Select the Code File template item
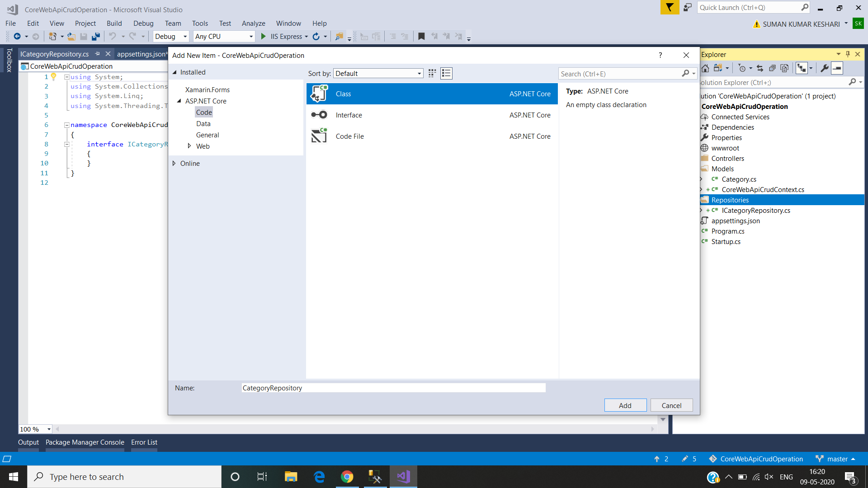 (x=432, y=136)
